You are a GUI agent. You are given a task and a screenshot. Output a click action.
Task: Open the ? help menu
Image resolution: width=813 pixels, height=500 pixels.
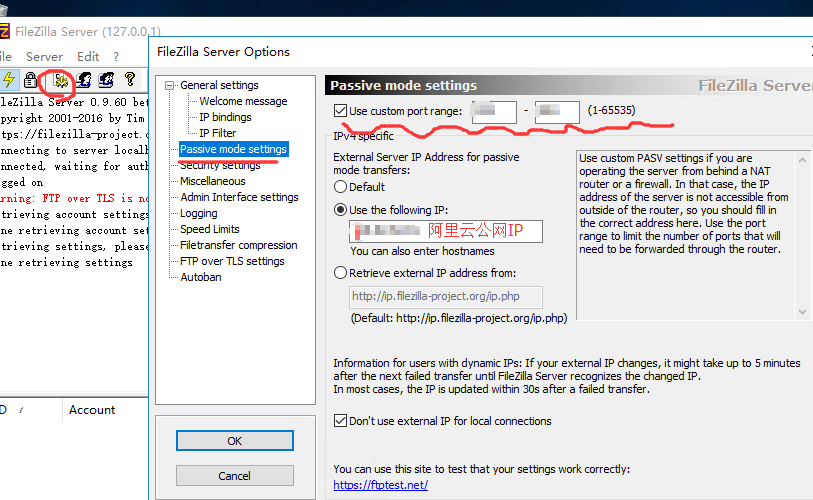click(116, 57)
